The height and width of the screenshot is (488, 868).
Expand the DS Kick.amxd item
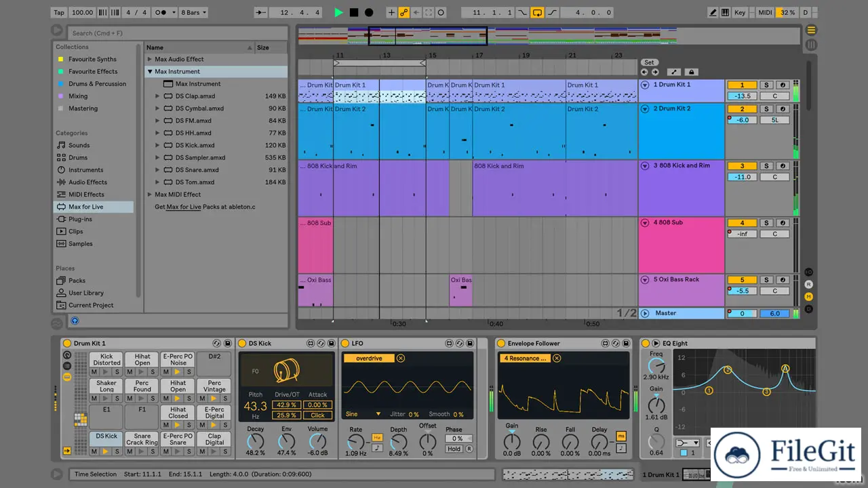pyautogui.click(x=157, y=145)
